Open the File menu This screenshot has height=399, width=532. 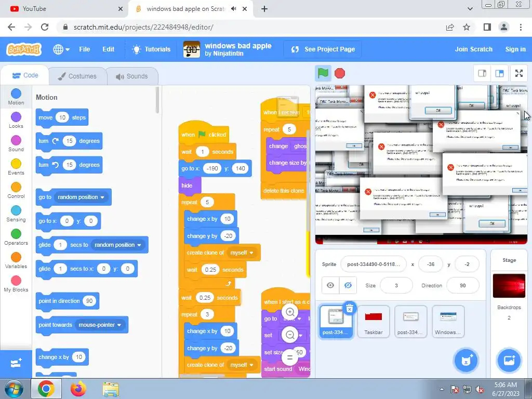coord(85,49)
